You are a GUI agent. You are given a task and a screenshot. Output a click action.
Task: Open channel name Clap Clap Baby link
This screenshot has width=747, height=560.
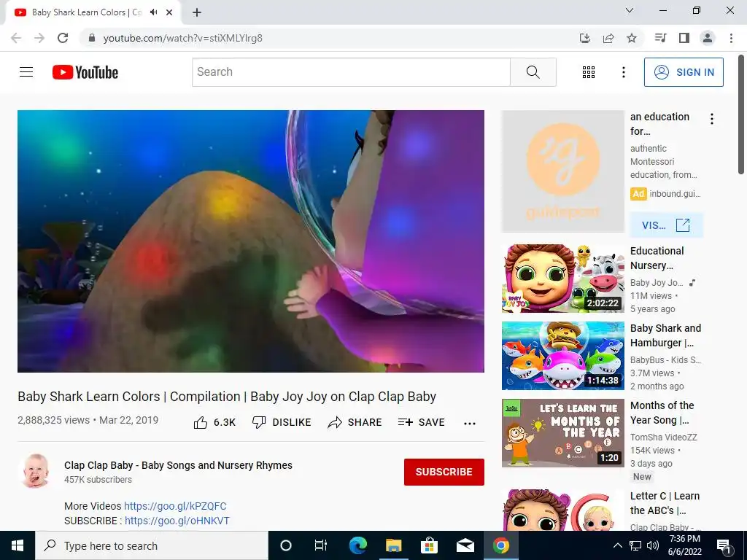pos(178,465)
